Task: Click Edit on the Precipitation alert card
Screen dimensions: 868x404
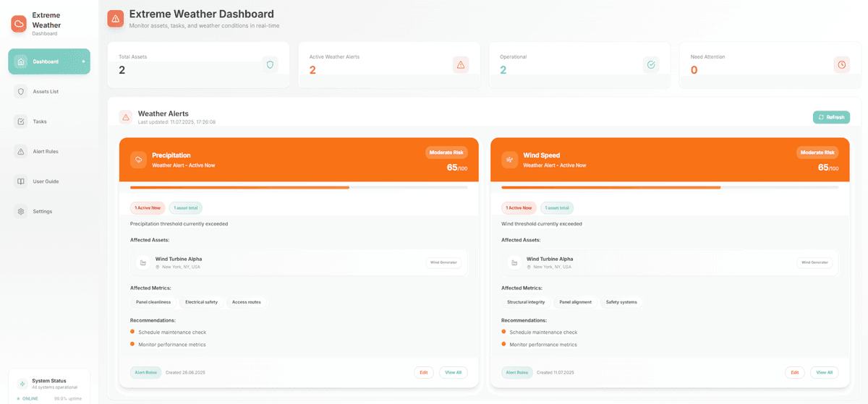Action: coord(424,372)
